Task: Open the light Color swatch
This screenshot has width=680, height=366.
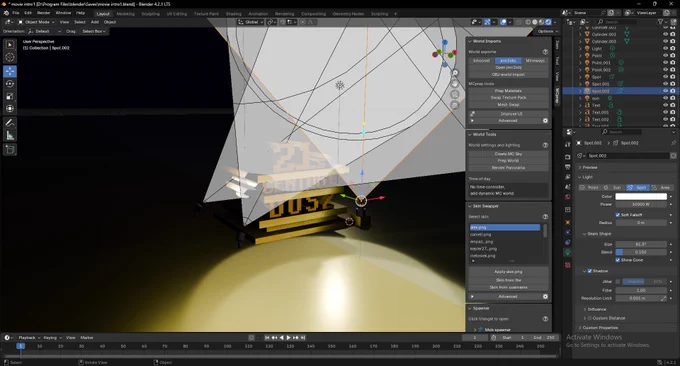Action: (x=641, y=196)
